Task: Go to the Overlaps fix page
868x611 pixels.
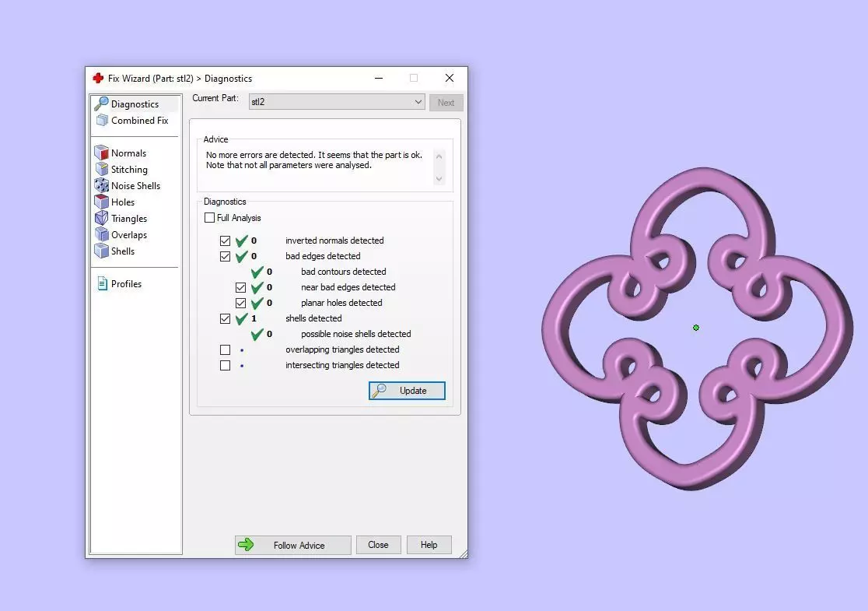Action: [x=129, y=234]
